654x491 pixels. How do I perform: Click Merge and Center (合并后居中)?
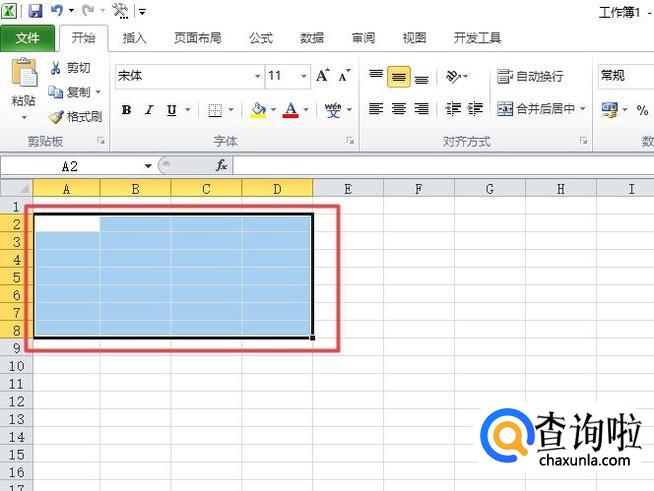point(536,109)
